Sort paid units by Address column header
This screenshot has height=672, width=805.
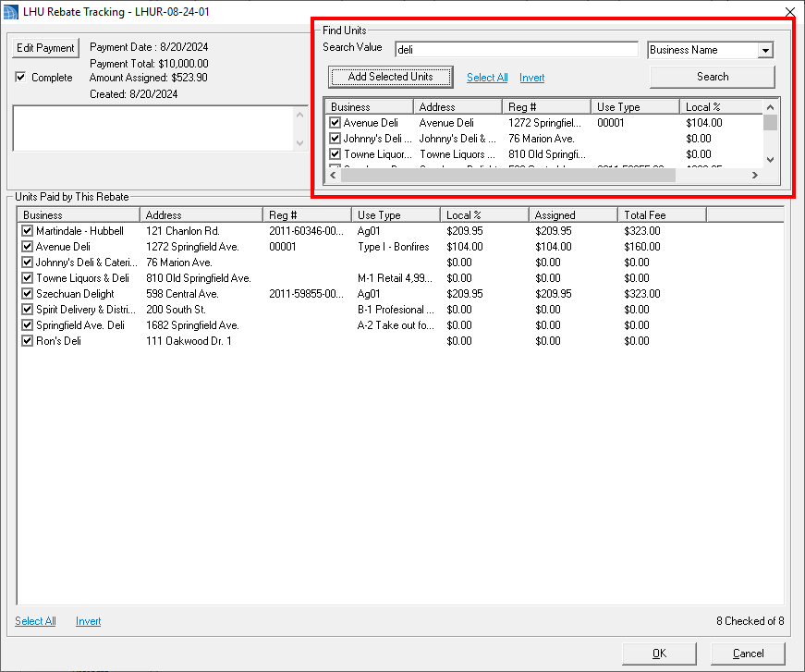click(x=201, y=215)
